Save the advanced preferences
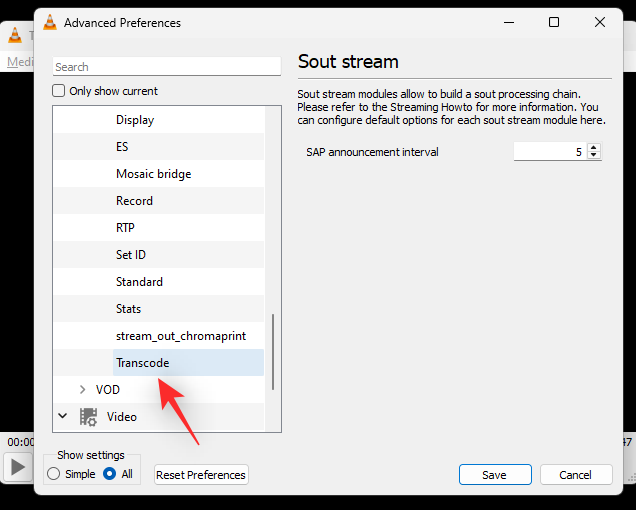This screenshot has height=510, width=636. coord(495,475)
